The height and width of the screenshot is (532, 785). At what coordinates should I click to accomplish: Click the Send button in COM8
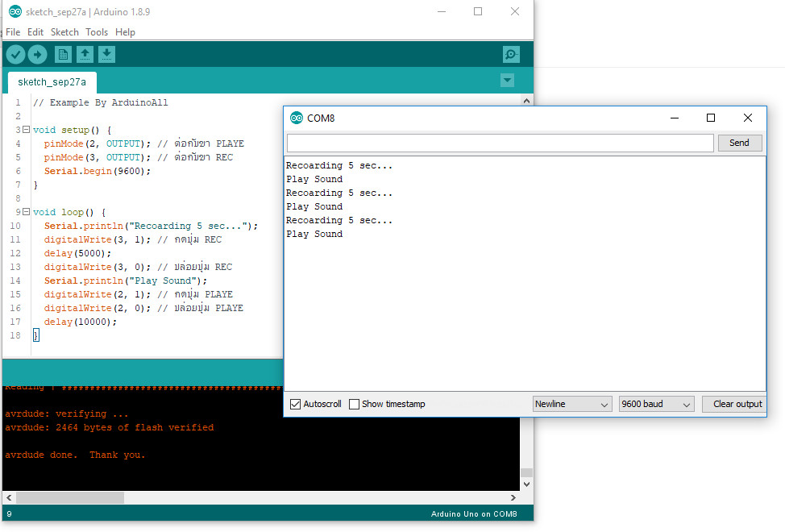coord(739,143)
